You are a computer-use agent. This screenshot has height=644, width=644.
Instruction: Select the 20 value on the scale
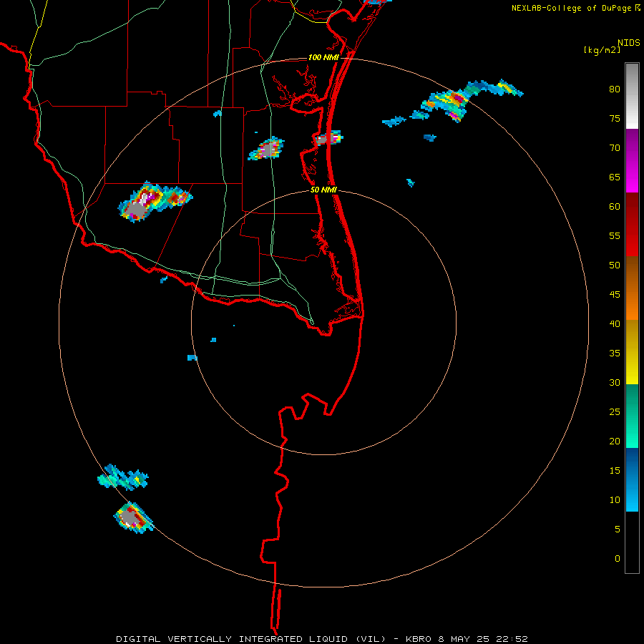pyautogui.click(x=615, y=441)
